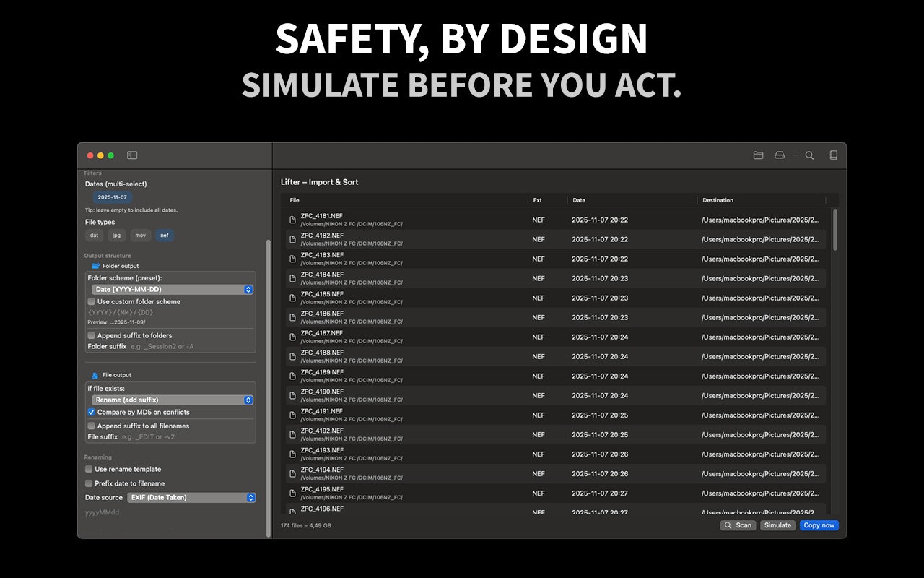Screen dimensions: 924x578
Task: Enable Prefix date to filename
Action: pos(88,483)
